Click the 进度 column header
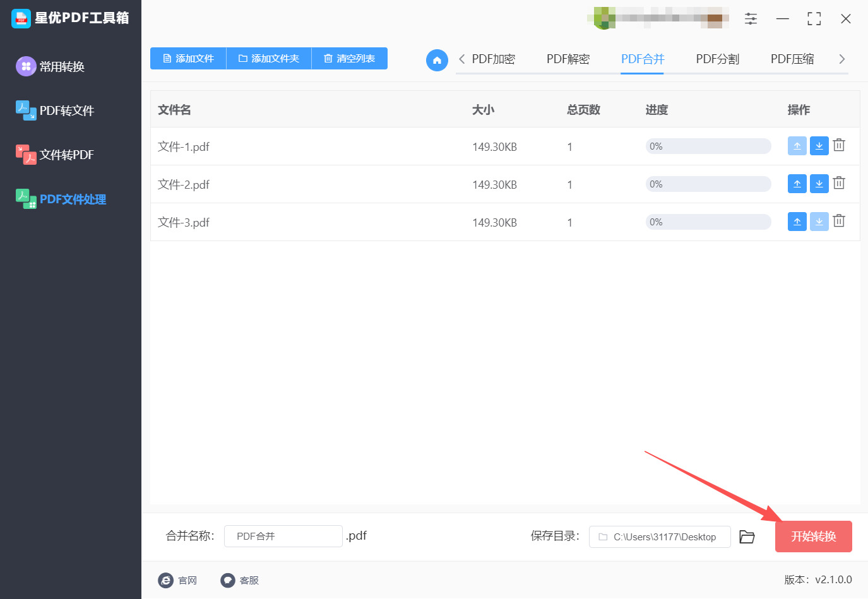The width and height of the screenshot is (868, 599). [657, 110]
